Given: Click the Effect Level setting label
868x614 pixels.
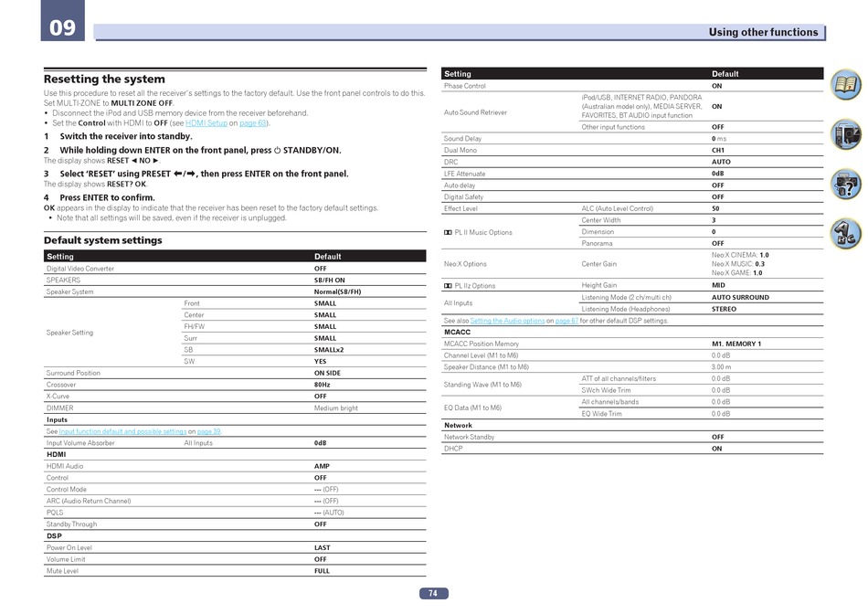Looking at the screenshot, I should (460, 208).
